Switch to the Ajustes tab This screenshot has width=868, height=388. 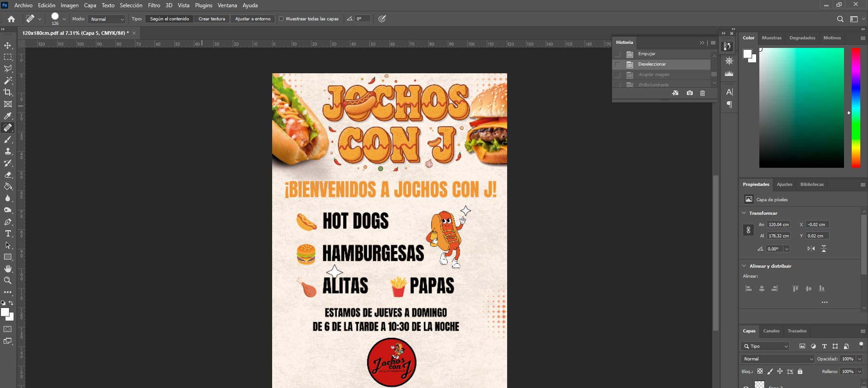(785, 185)
